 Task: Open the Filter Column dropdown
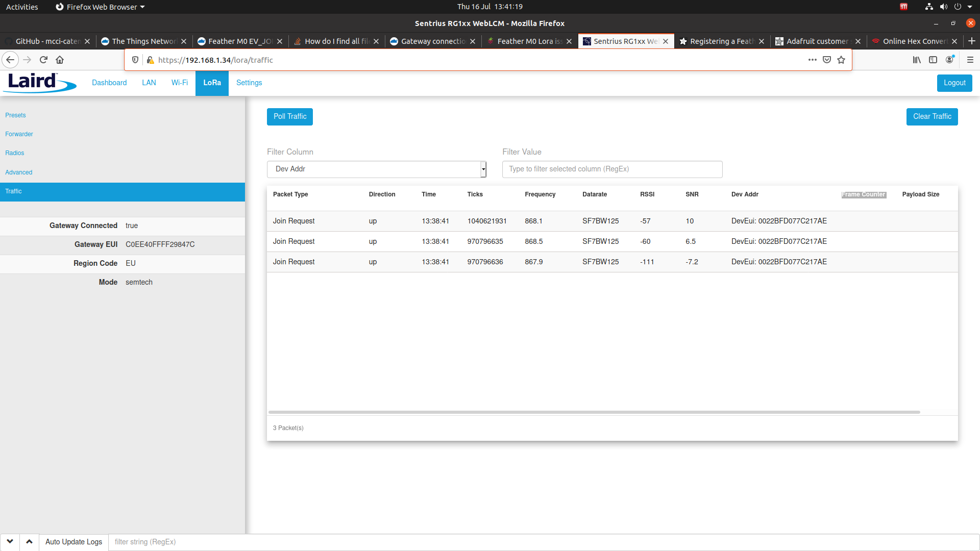coord(377,169)
